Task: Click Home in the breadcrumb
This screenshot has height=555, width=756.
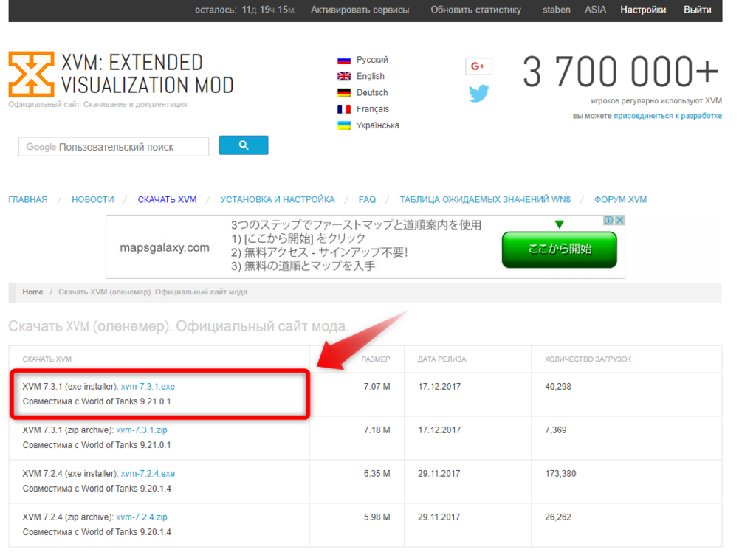Action: [32, 292]
